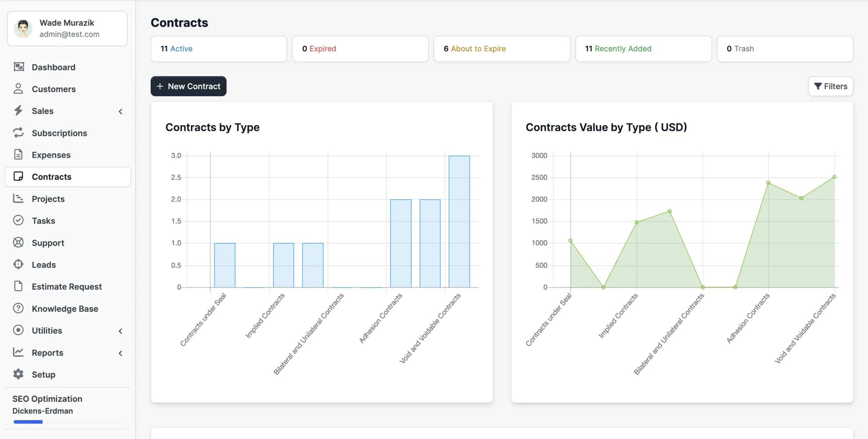Expand the Utilities section
Viewport: 868px width, 439px height.
point(121,331)
